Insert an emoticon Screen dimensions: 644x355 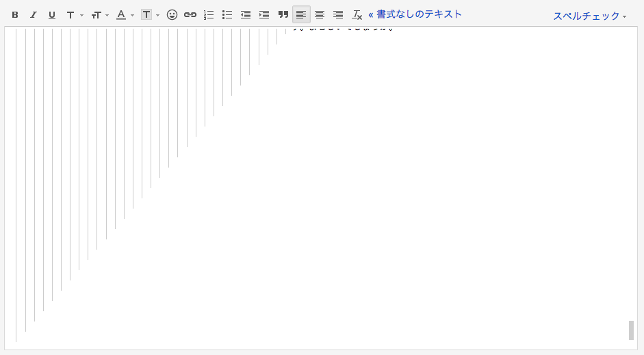point(172,14)
